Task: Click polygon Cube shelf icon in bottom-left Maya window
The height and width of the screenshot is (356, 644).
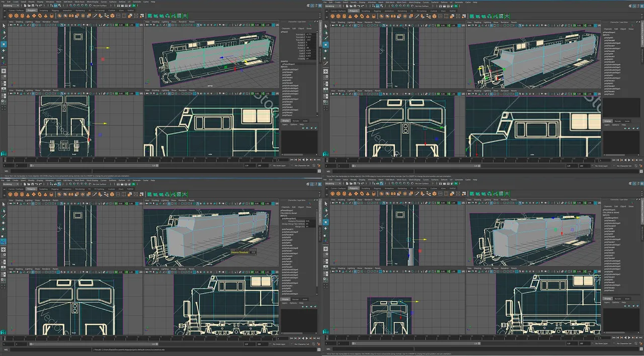Action: (x=16, y=194)
